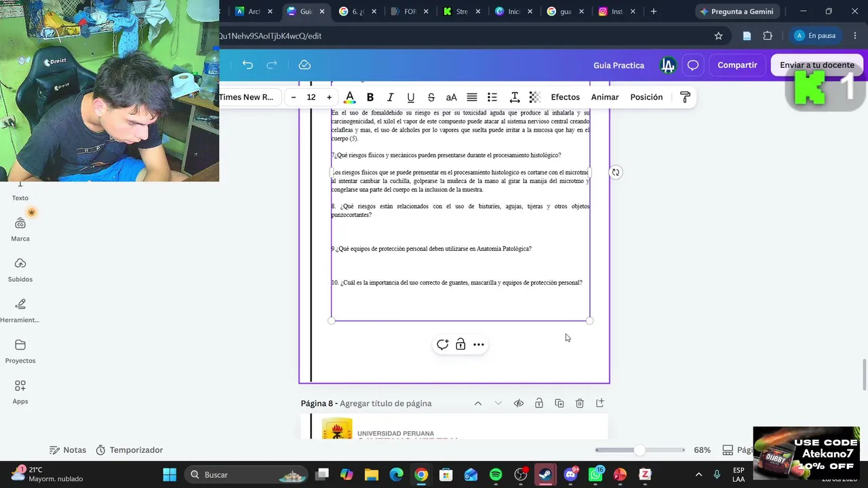Duplicate Página 8
The image size is (868, 488).
(559, 403)
